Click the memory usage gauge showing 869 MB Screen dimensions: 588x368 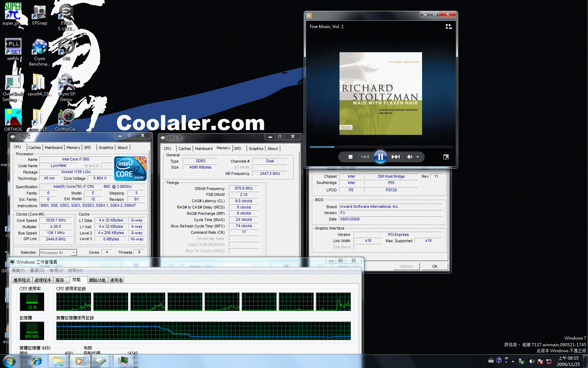(32, 331)
